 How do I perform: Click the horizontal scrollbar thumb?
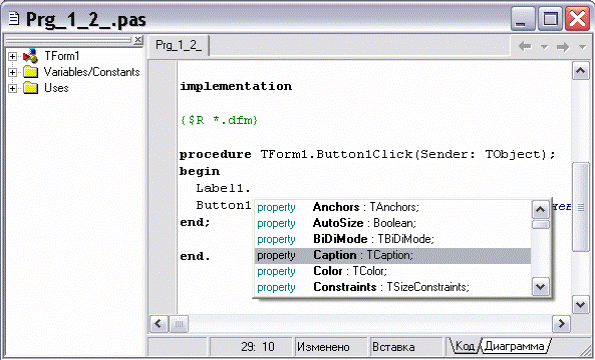tap(179, 324)
